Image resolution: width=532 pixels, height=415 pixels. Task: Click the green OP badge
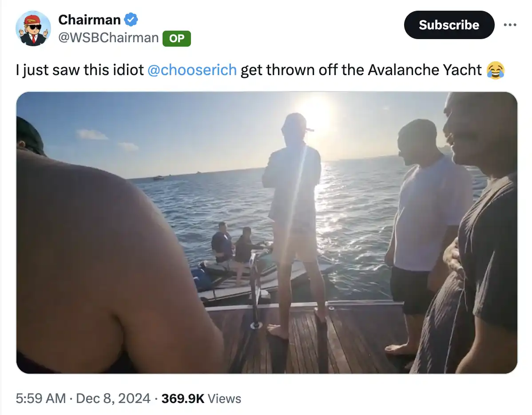177,38
